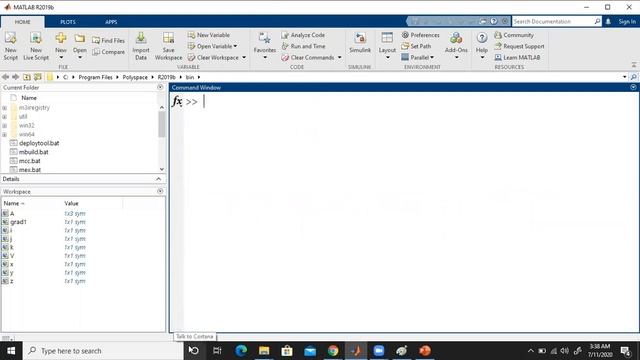Collapse the Details panel
This screenshot has width=640, height=360.
158,179
